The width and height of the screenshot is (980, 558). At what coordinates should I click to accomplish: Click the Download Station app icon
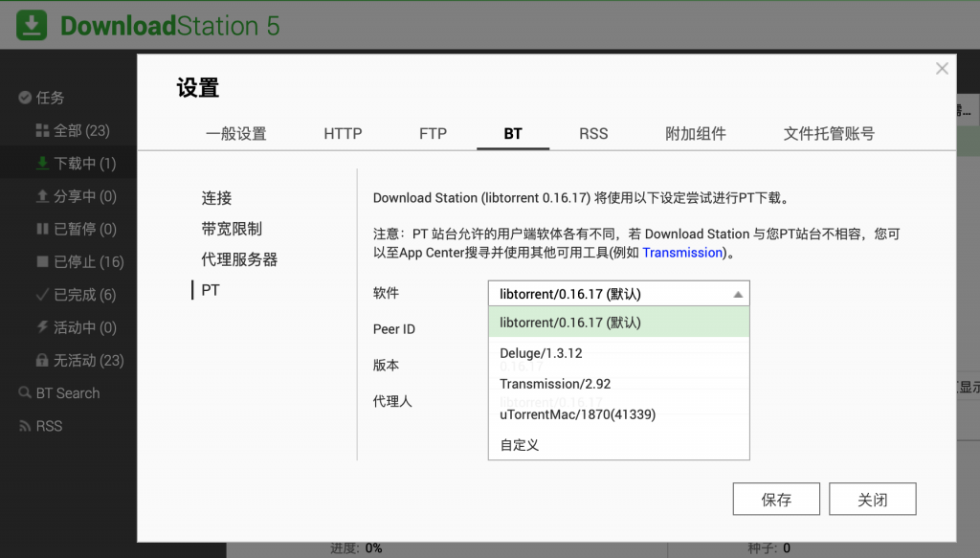tap(31, 24)
